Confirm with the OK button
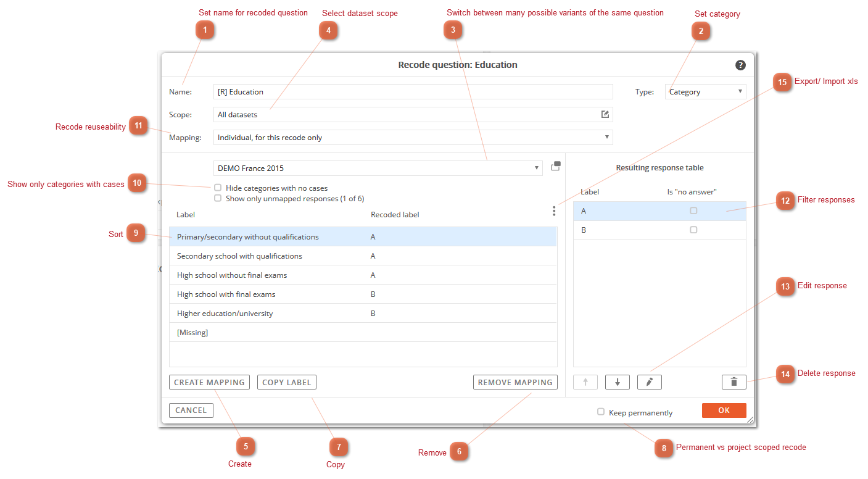The image size is (868, 479). coord(724,410)
